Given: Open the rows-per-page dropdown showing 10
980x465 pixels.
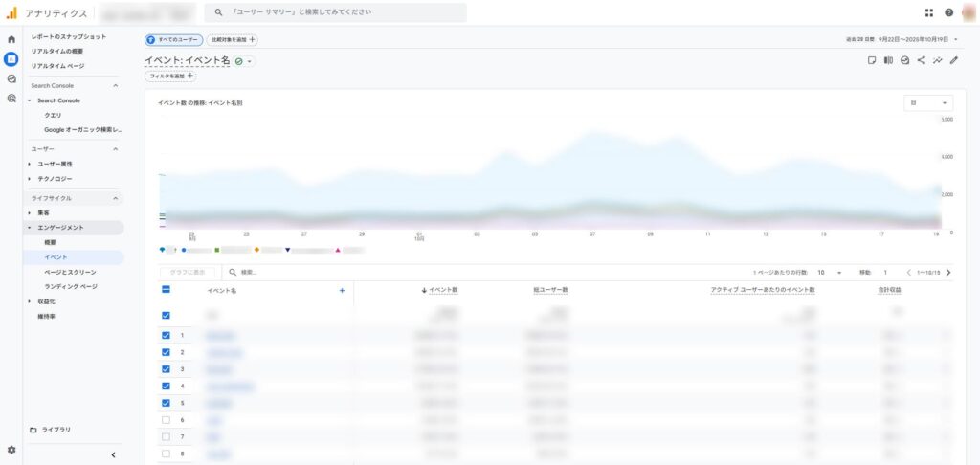Looking at the screenshot, I should click(829, 273).
